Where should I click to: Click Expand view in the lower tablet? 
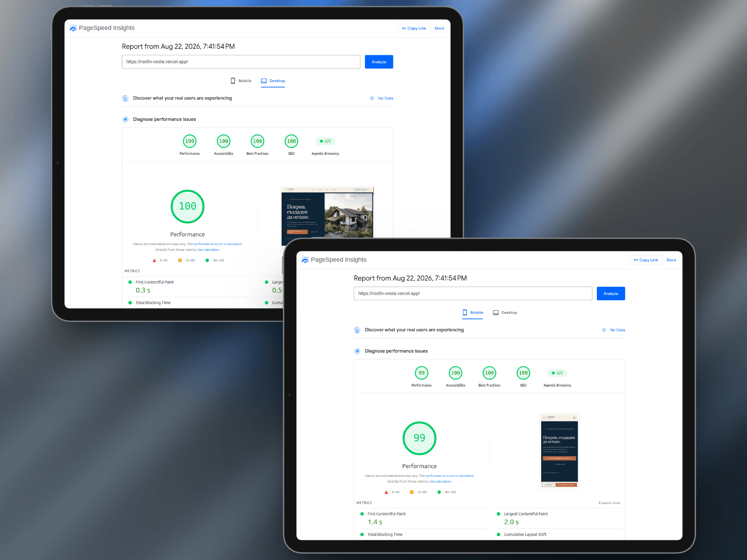[609, 503]
